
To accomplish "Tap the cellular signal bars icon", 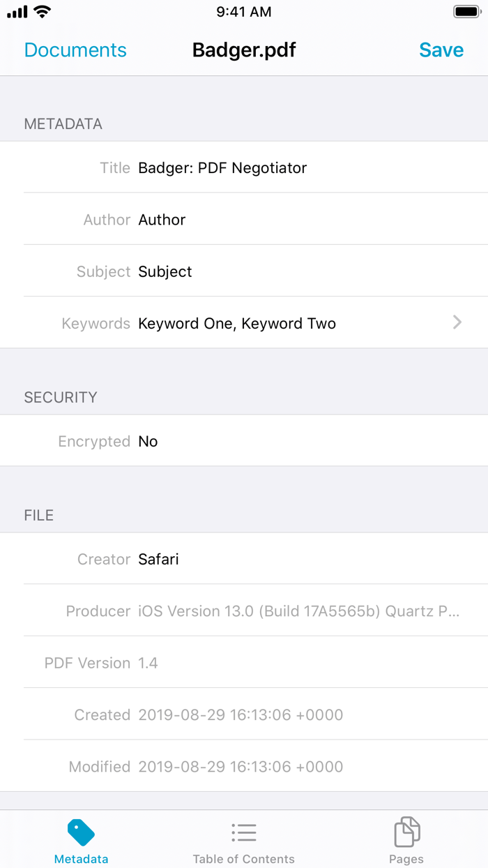I will (x=17, y=12).
